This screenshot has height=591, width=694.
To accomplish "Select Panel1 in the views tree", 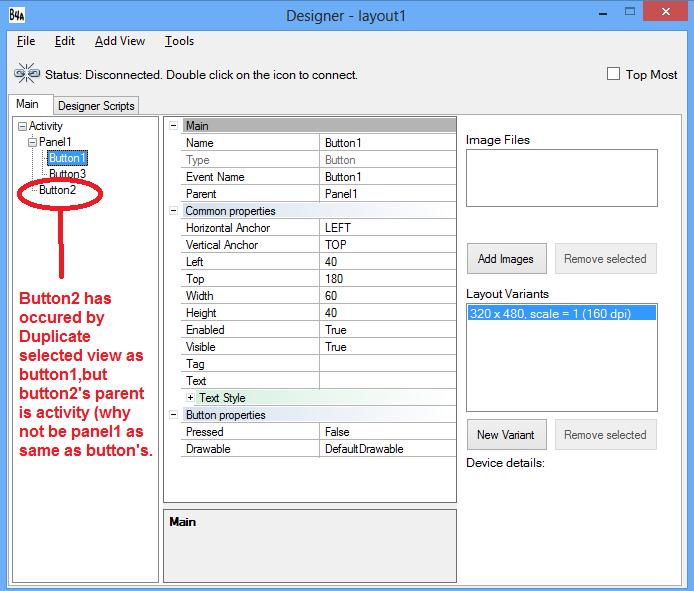I will point(55,142).
